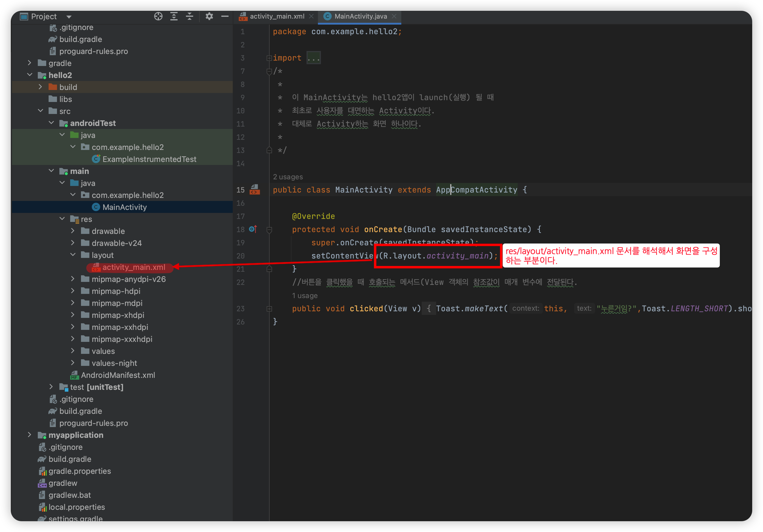Switch to the activity_main.xml tab
The image size is (763, 532).
277,16
